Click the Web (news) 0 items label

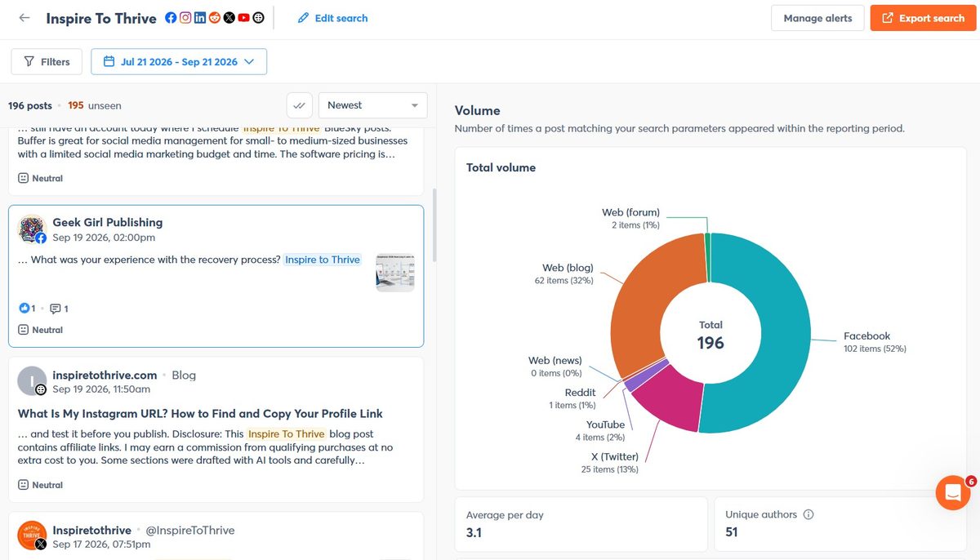pyautogui.click(x=555, y=367)
